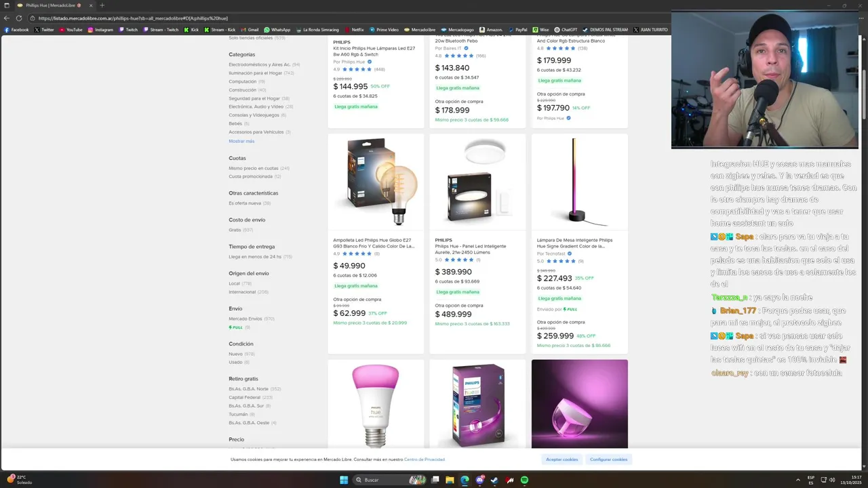Open the Mercadopago bookmark
The height and width of the screenshot is (488, 868).
tap(458, 30)
